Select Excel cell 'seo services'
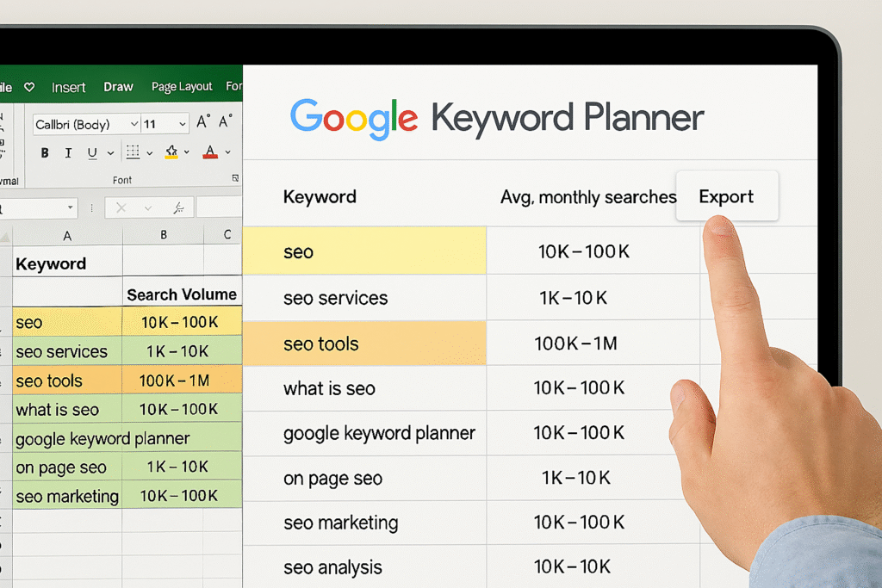Viewport: 882px width, 588px height. tap(67, 351)
